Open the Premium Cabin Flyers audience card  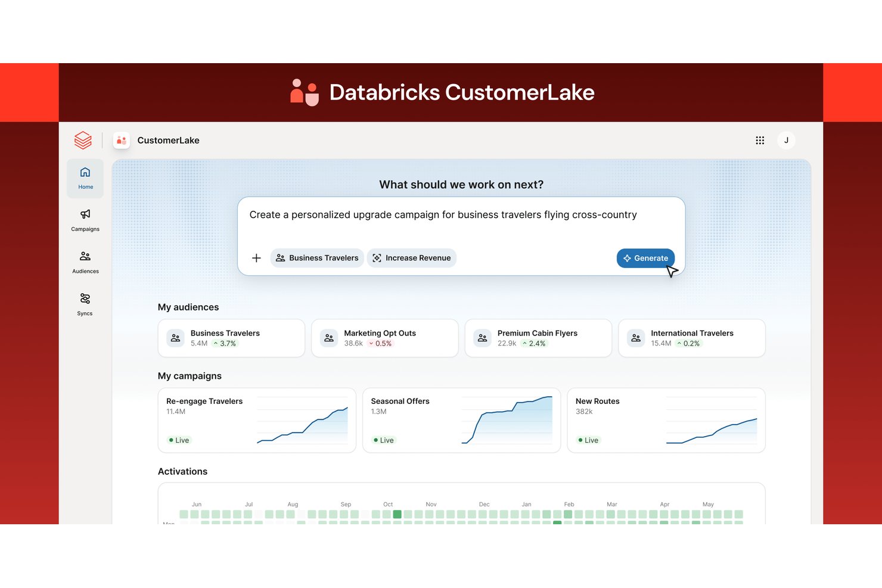click(x=538, y=338)
